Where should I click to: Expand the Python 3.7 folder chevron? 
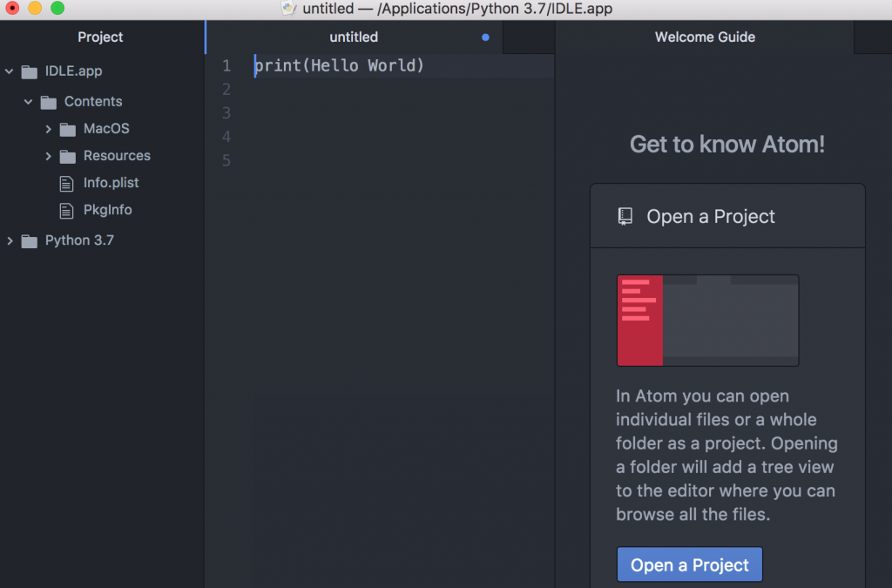pos(10,240)
